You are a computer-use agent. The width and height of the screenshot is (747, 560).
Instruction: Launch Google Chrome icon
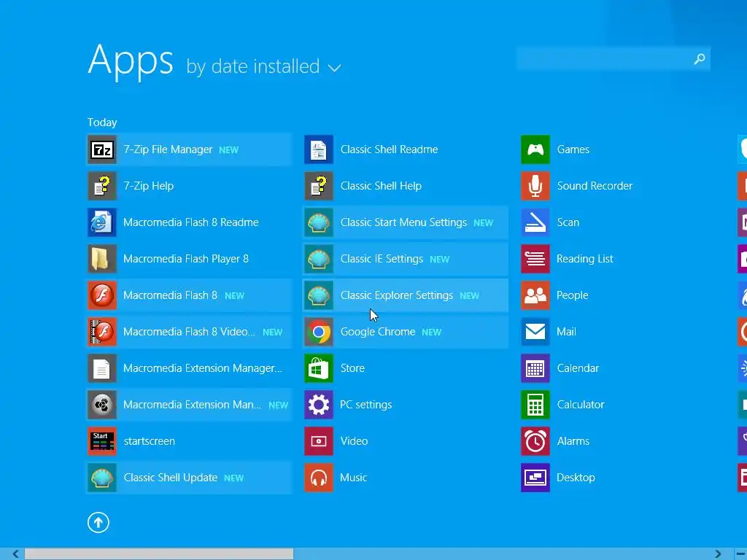319,332
